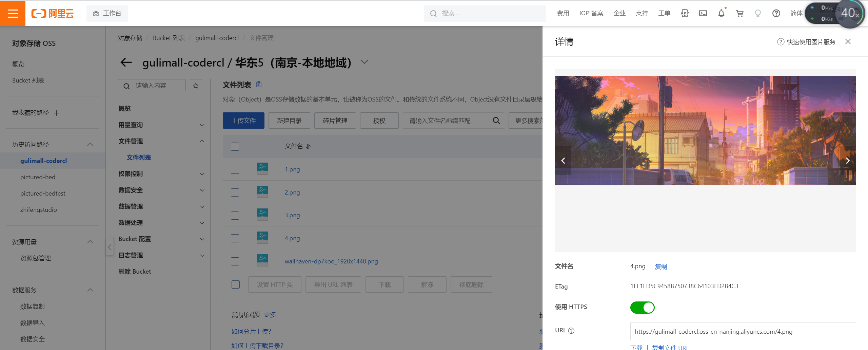Open 资源包管理 in sidebar
Screen dimensions: 868x350
(x=35, y=258)
